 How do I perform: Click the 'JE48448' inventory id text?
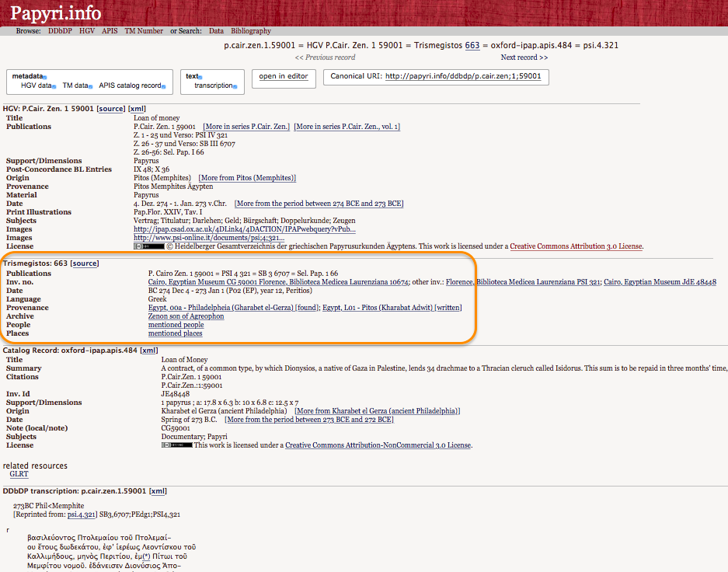(175, 394)
